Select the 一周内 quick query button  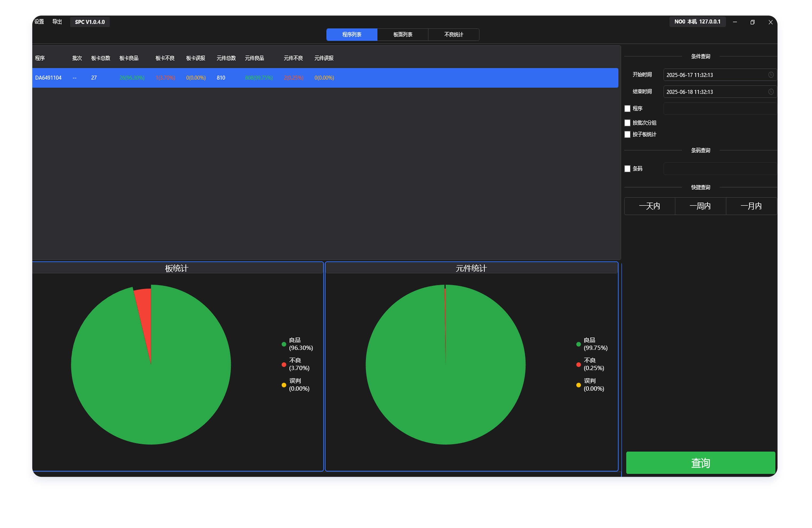tap(700, 206)
